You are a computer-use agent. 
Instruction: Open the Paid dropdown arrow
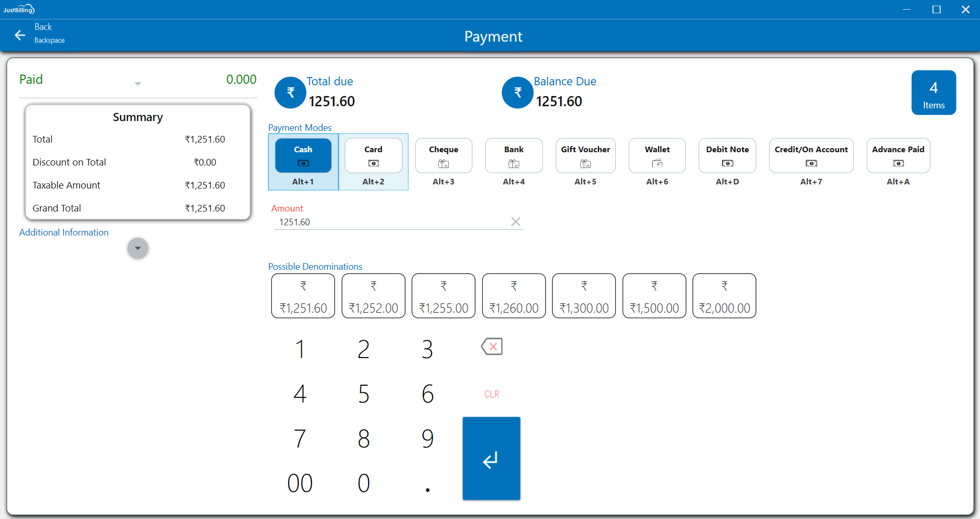[x=138, y=83]
